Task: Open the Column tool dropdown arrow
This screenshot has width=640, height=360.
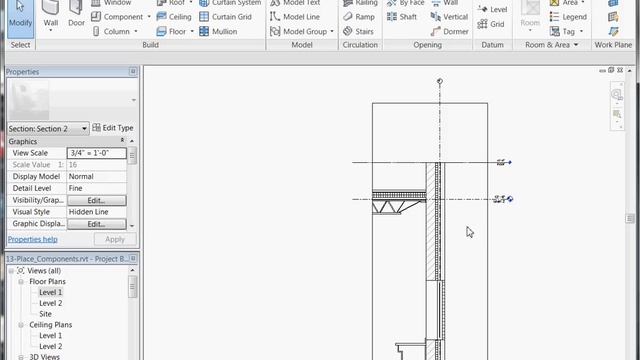Action: click(136, 31)
